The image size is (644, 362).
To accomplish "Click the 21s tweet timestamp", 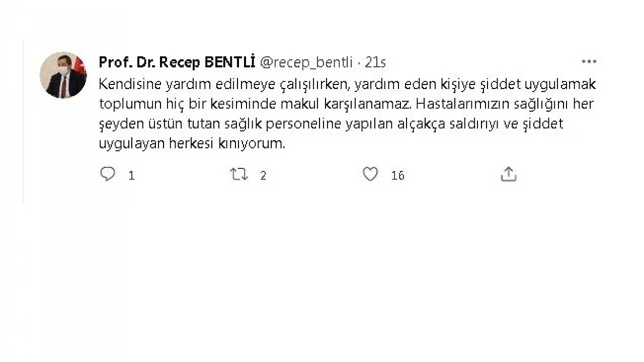I will click(x=375, y=62).
